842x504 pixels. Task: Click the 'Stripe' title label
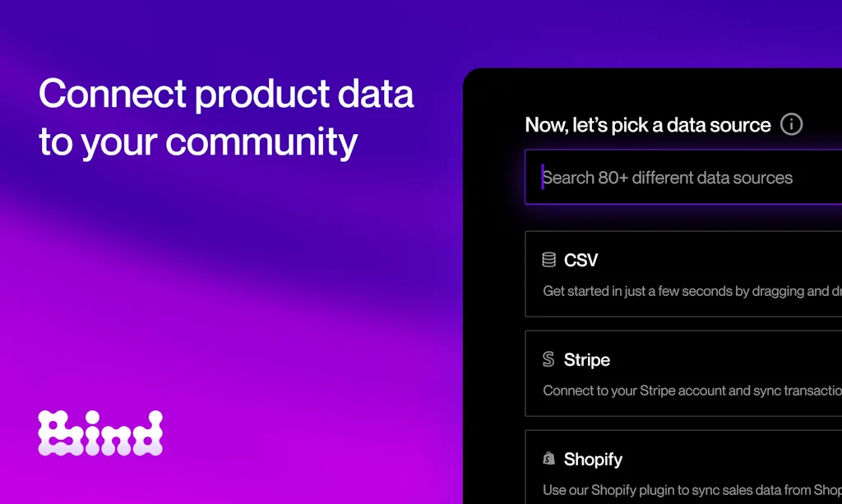coord(587,360)
